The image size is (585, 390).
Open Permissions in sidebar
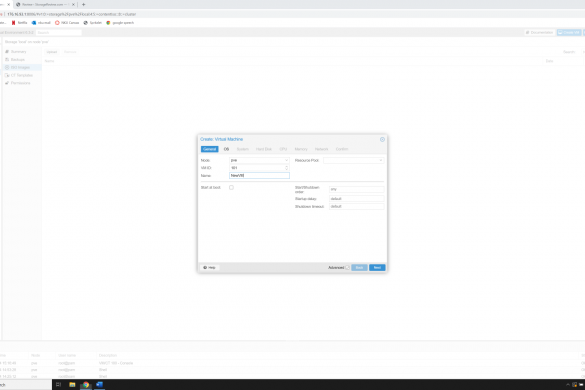21,83
